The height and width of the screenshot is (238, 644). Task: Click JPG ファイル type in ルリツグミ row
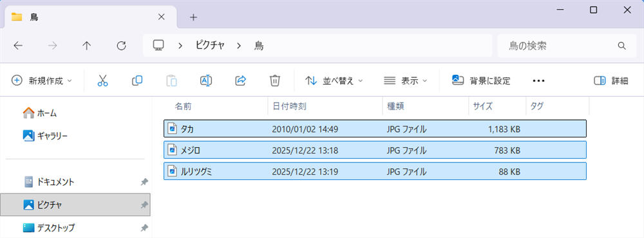coord(406,172)
